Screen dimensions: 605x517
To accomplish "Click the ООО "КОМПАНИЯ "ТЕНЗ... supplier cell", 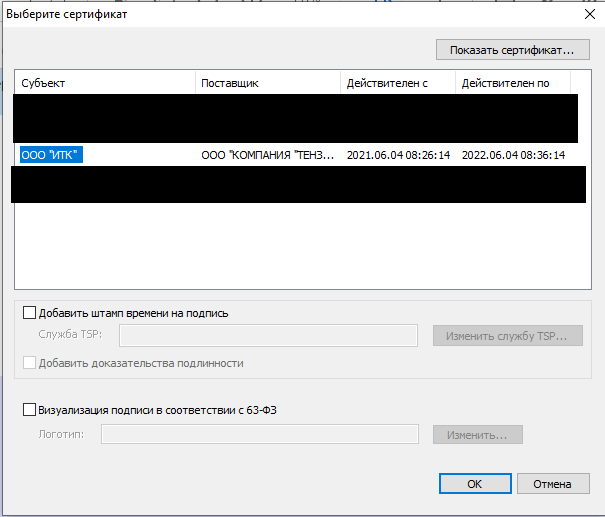I will coord(266,155).
